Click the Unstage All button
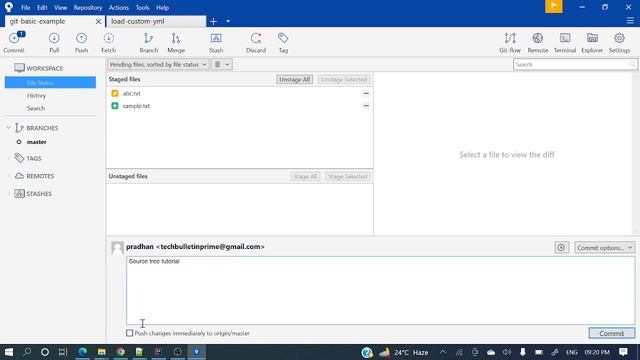The height and width of the screenshot is (360, 640). click(x=294, y=79)
